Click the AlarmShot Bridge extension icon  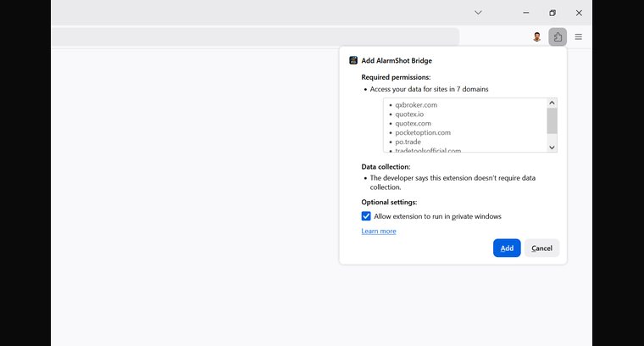tap(353, 60)
